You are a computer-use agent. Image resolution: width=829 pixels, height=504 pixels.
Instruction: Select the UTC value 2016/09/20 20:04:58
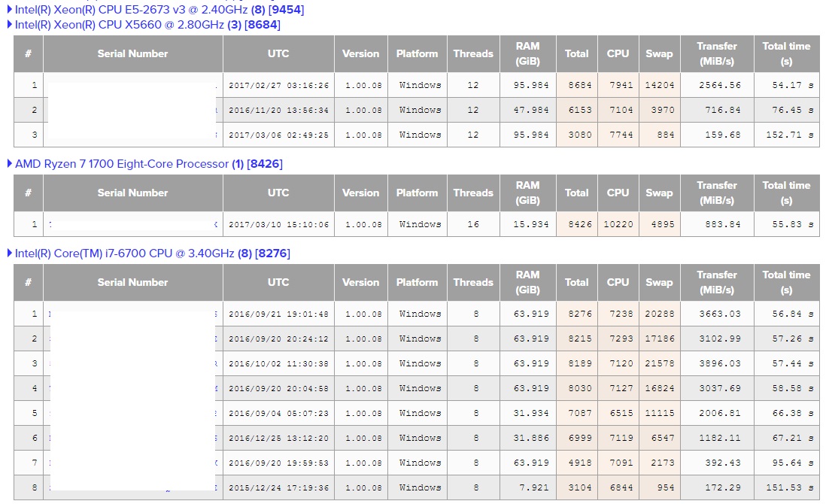(278, 388)
